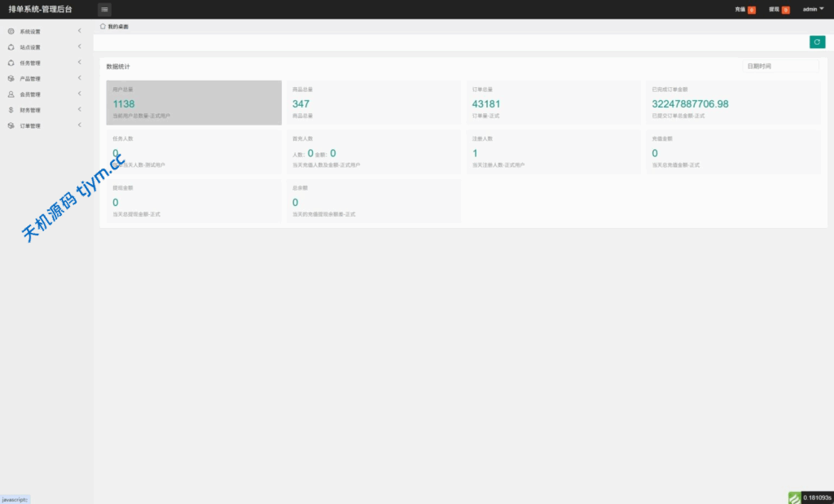
Task: Click the 产品管理 box icon in sidebar
Action: 11,79
